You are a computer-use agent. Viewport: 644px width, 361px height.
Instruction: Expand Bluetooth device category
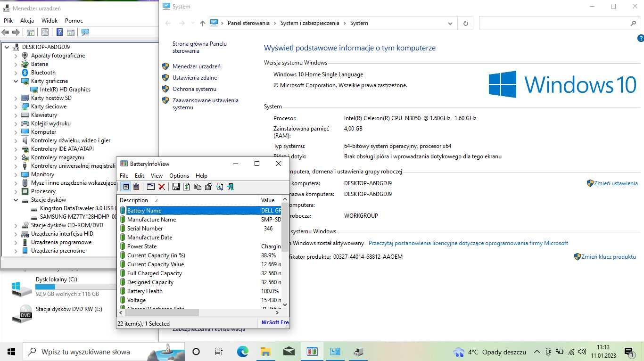(x=16, y=73)
